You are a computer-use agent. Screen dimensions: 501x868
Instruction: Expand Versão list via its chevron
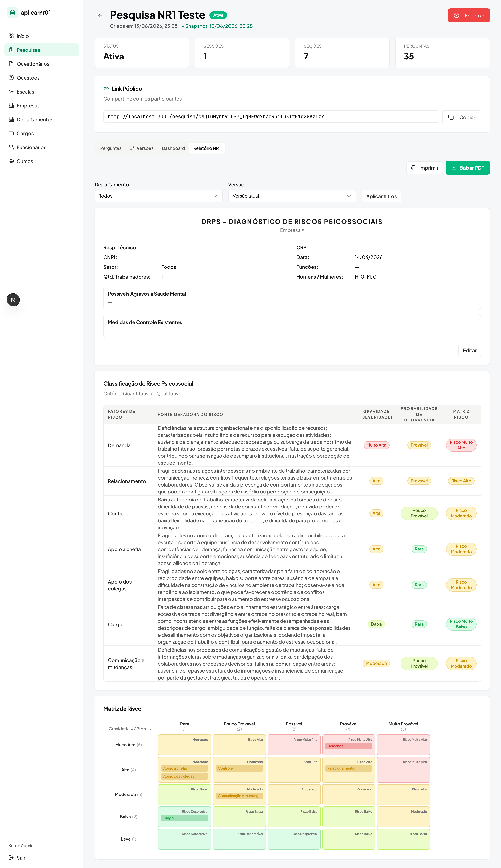pyautogui.click(x=349, y=196)
